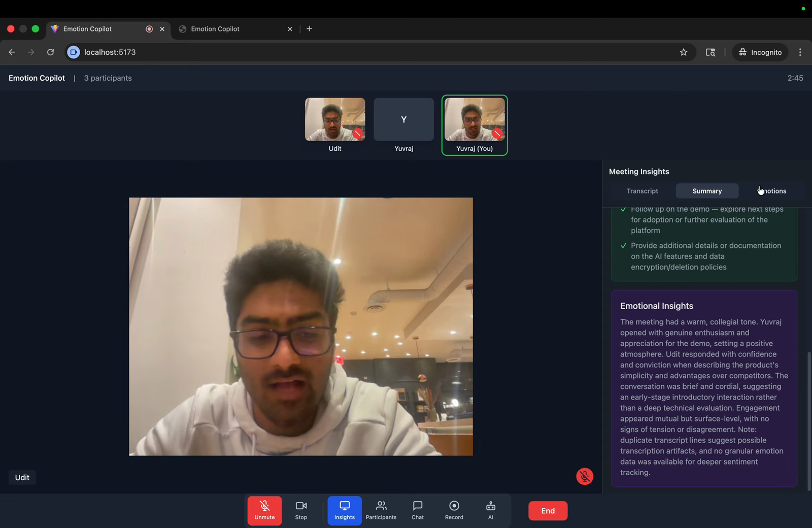
Task: End the meeting
Action: point(548,511)
